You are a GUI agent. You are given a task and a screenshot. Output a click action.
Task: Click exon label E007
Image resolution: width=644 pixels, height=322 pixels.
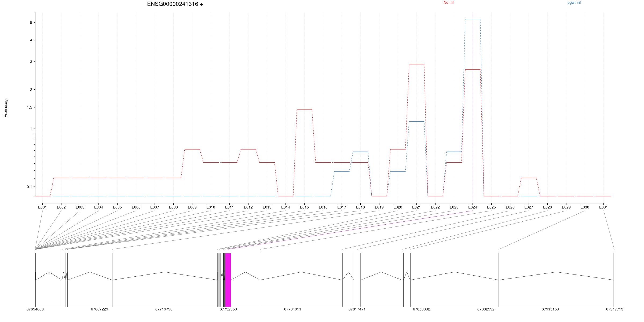pyautogui.click(x=155, y=207)
